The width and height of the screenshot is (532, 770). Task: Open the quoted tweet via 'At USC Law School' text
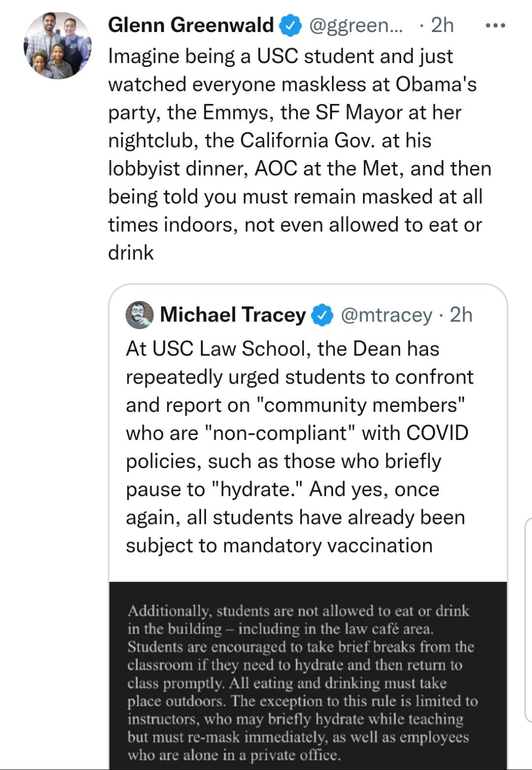click(282, 348)
